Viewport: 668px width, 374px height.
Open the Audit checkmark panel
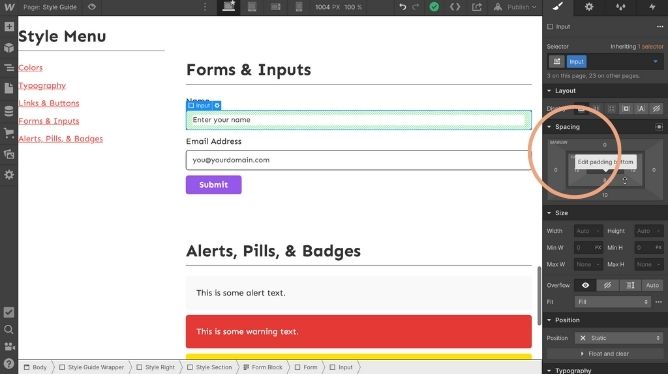9,312
